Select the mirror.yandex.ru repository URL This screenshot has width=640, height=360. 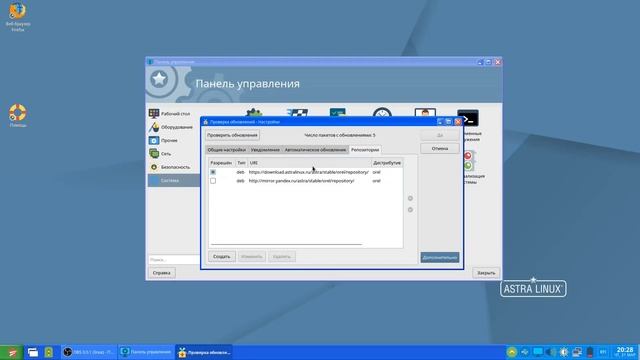(x=302, y=181)
